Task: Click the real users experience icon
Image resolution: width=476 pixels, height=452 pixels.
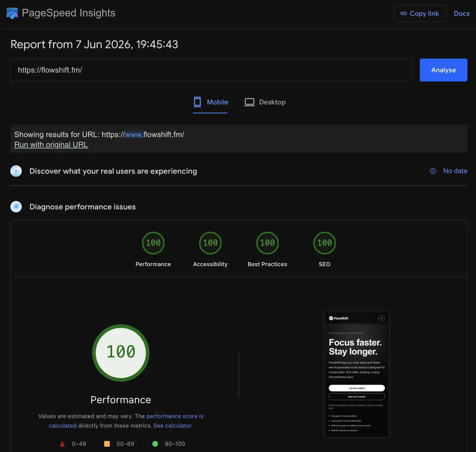Action: (16, 171)
